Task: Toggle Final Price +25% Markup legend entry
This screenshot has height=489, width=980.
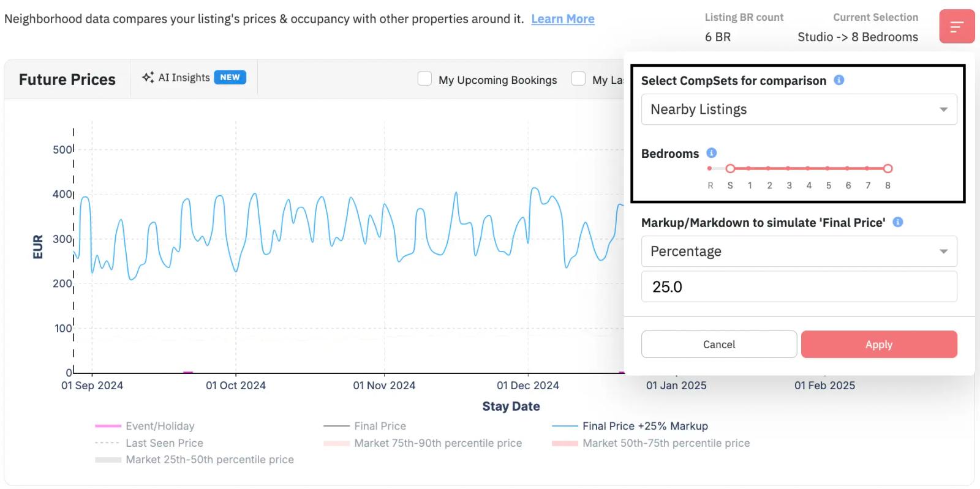Action: point(630,426)
